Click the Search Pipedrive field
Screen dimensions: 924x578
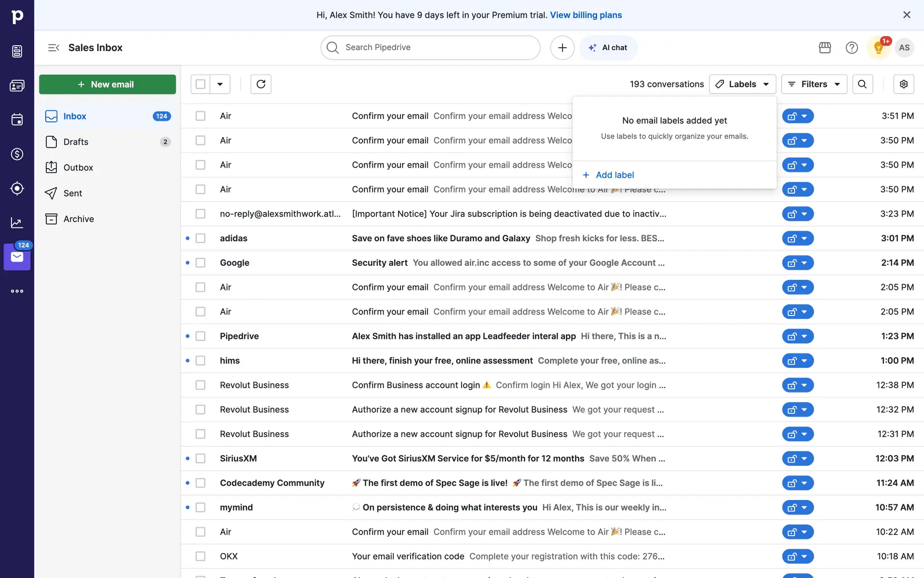(x=430, y=48)
